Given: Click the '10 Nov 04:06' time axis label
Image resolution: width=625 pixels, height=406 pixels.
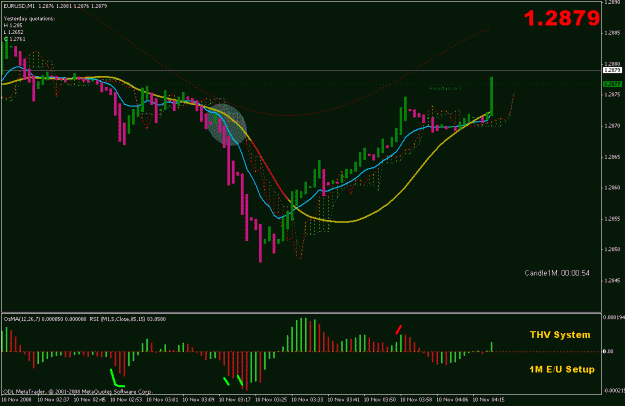Looking at the screenshot, I should (452, 400).
